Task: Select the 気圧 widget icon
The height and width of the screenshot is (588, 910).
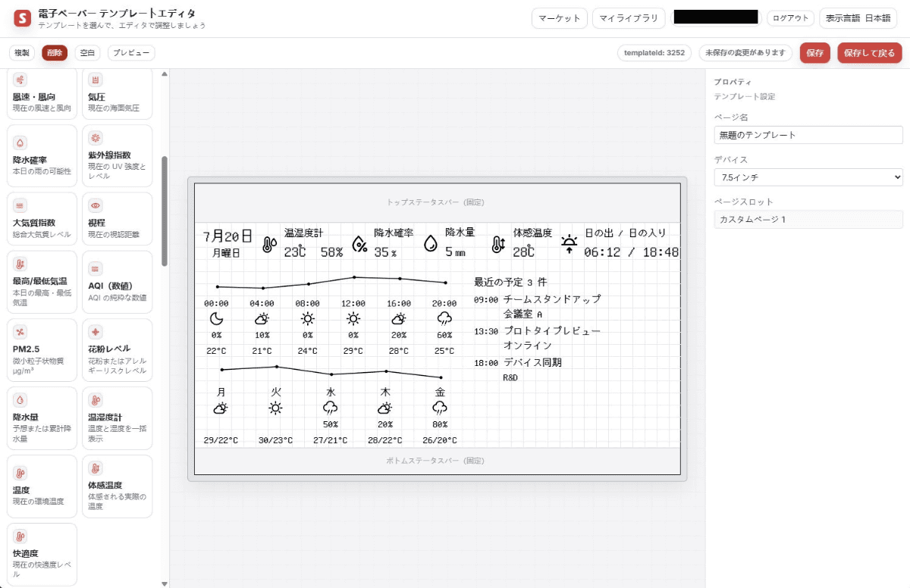Action: click(96, 80)
